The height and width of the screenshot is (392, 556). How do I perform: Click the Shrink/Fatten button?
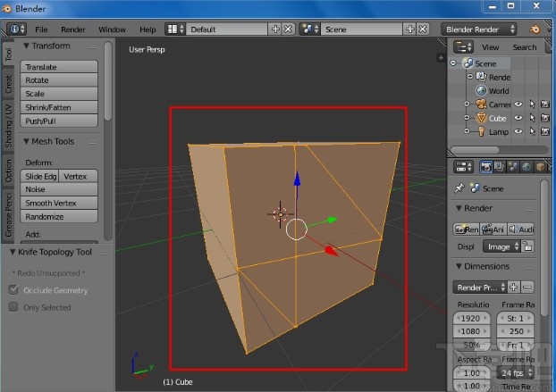(x=59, y=107)
